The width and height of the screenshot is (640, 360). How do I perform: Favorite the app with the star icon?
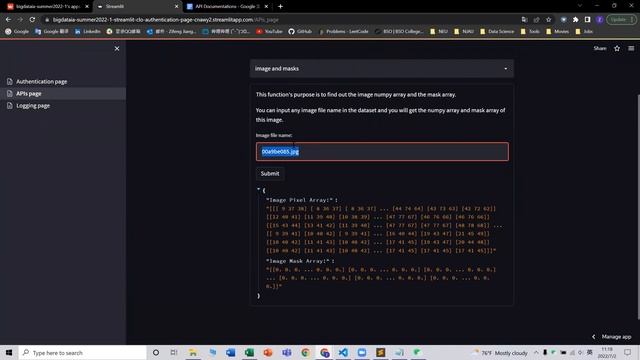(617, 48)
